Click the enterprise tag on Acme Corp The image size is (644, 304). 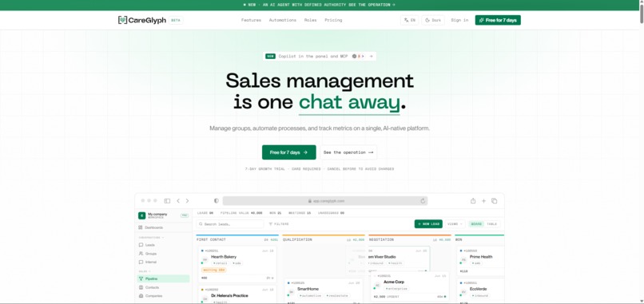pyautogui.click(x=397, y=289)
